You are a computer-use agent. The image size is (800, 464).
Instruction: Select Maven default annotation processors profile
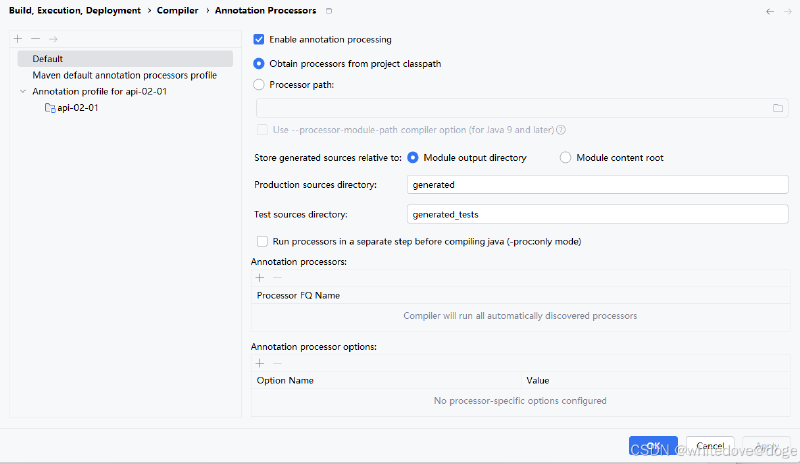coord(124,75)
